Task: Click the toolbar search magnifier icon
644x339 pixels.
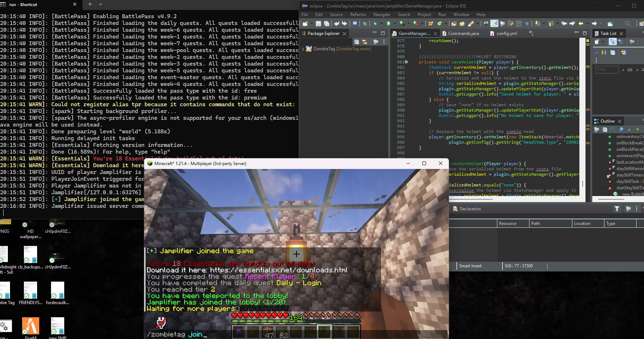Action: click(628, 24)
